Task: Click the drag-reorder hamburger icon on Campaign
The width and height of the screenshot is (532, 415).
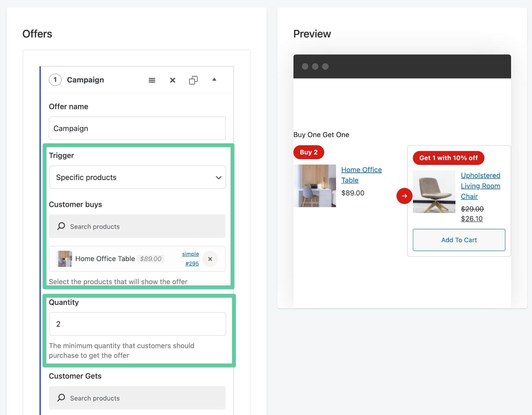Action: tap(152, 80)
